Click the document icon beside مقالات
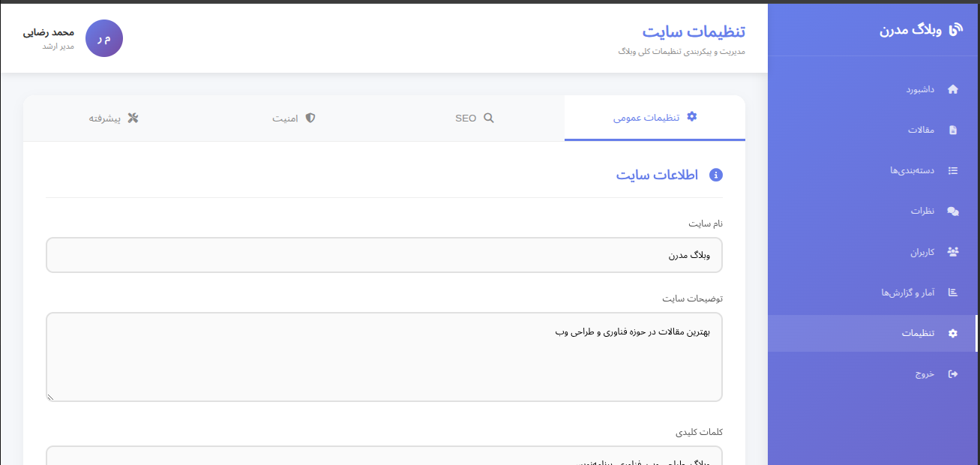Image resolution: width=980 pixels, height=465 pixels. (x=953, y=130)
